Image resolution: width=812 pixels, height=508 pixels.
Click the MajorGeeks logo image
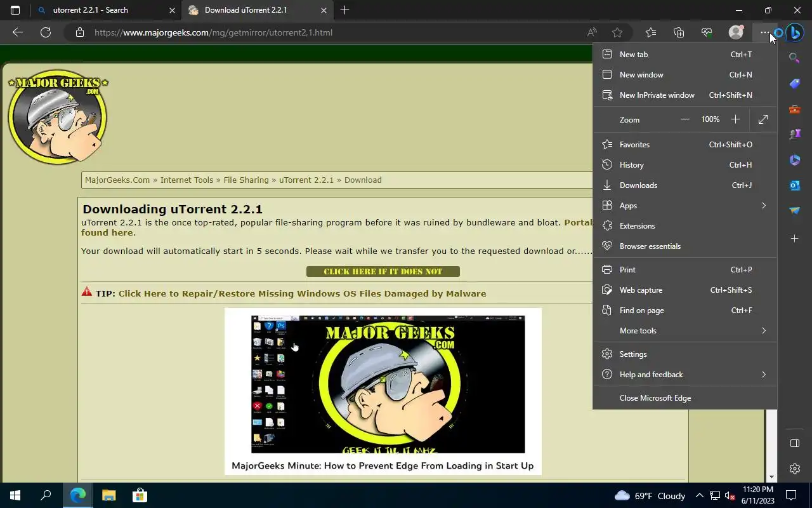pos(58,117)
